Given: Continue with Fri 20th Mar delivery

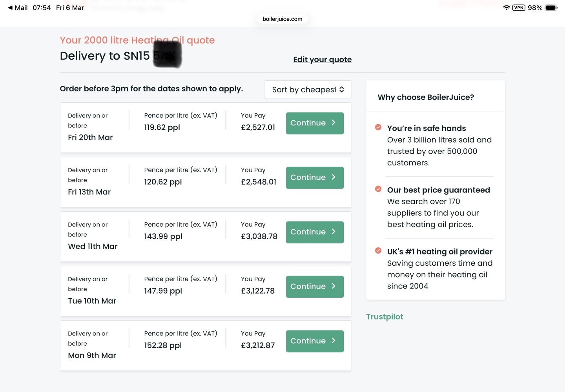Looking at the screenshot, I should point(315,123).
